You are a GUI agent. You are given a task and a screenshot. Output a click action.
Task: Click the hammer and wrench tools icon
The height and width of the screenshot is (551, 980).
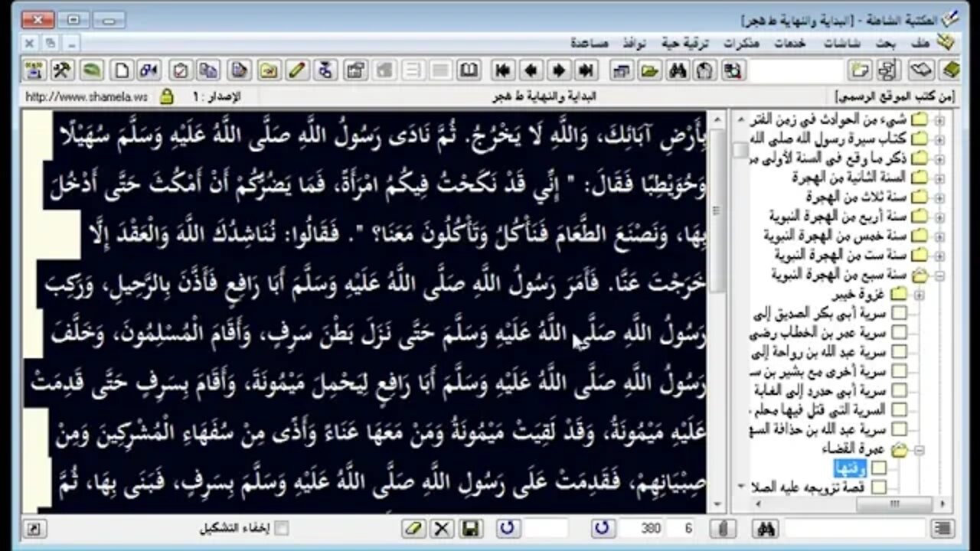pos(62,71)
